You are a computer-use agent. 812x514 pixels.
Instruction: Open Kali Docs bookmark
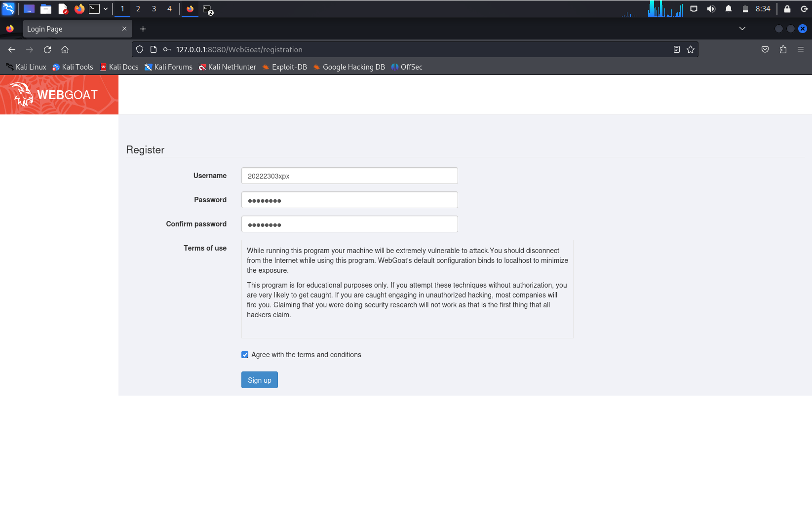(x=119, y=67)
